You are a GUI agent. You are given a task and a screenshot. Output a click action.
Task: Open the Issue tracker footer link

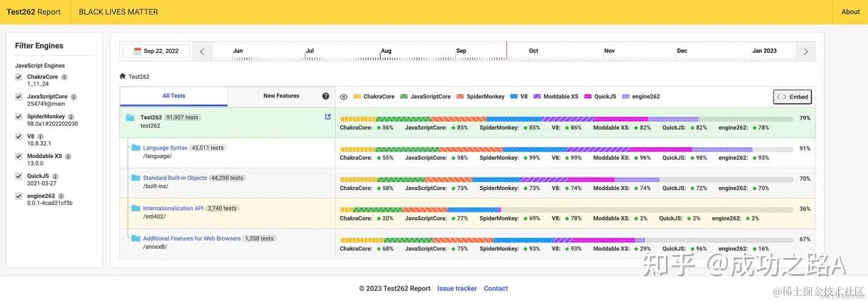[x=457, y=288]
